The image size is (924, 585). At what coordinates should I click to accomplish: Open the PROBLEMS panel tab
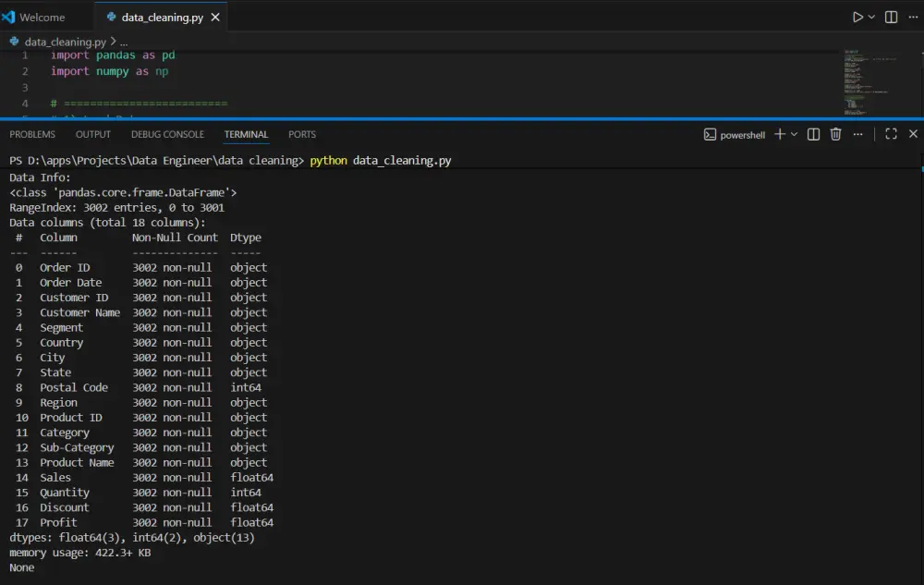pos(32,134)
